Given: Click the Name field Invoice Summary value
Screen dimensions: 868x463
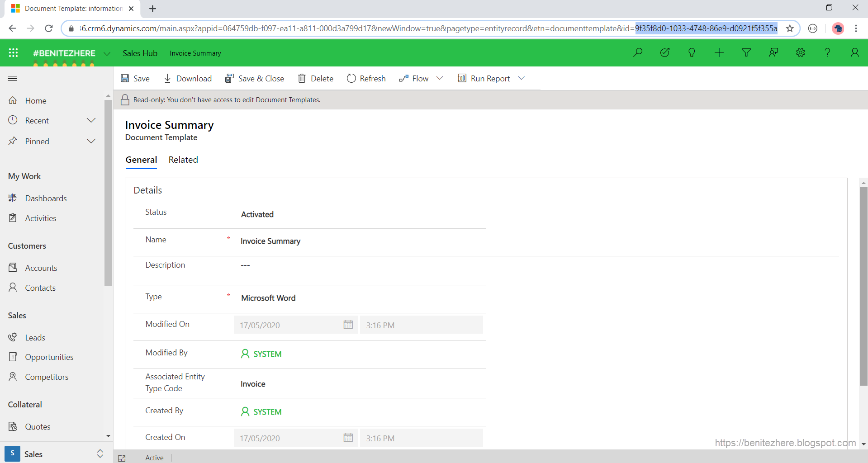Looking at the screenshot, I should (270, 241).
